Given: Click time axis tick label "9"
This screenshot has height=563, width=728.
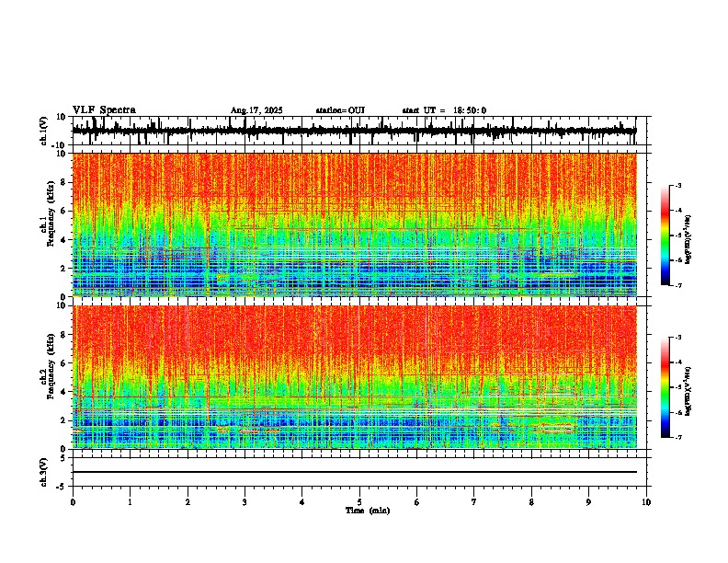Looking at the screenshot, I should [588, 502].
